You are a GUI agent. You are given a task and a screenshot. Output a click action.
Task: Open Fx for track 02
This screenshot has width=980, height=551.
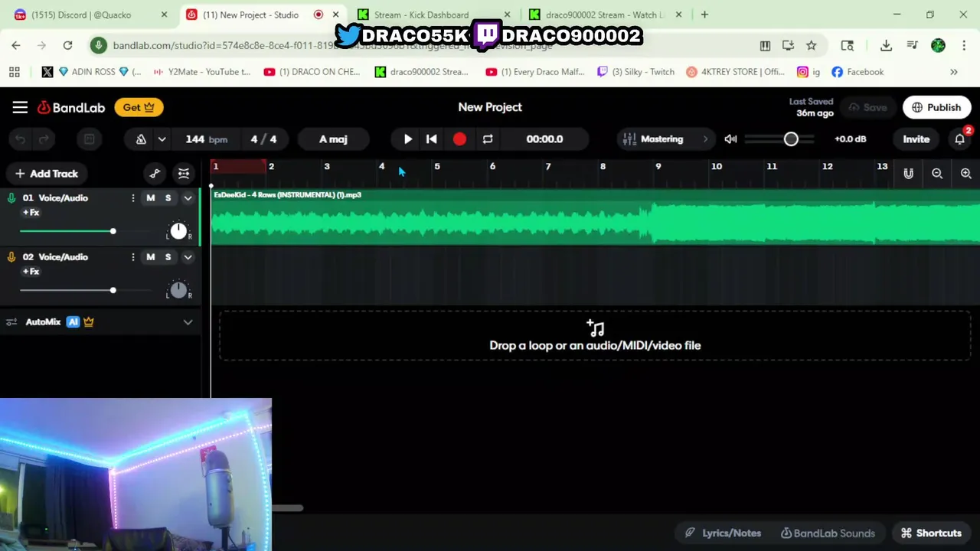coord(31,272)
